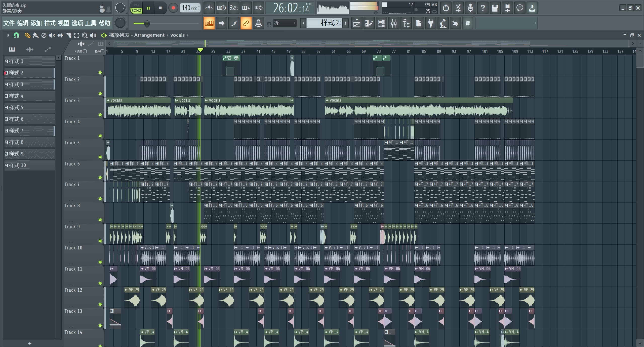
Task: Select the draw pencil tool in playlist toolbar
Action: tap(27, 35)
